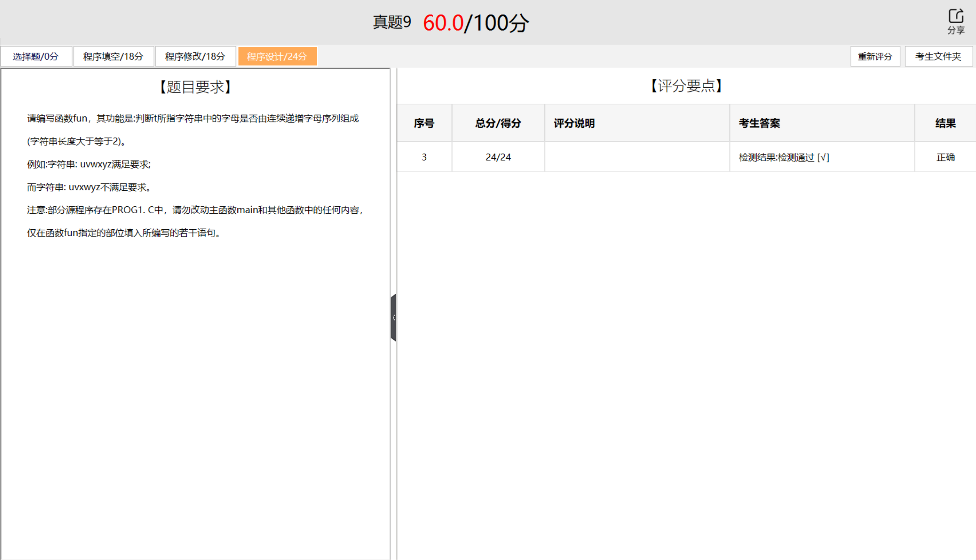976x560 pixels.
Task: Select the 程序修改/18分 tab
Action: coord(195,56)
